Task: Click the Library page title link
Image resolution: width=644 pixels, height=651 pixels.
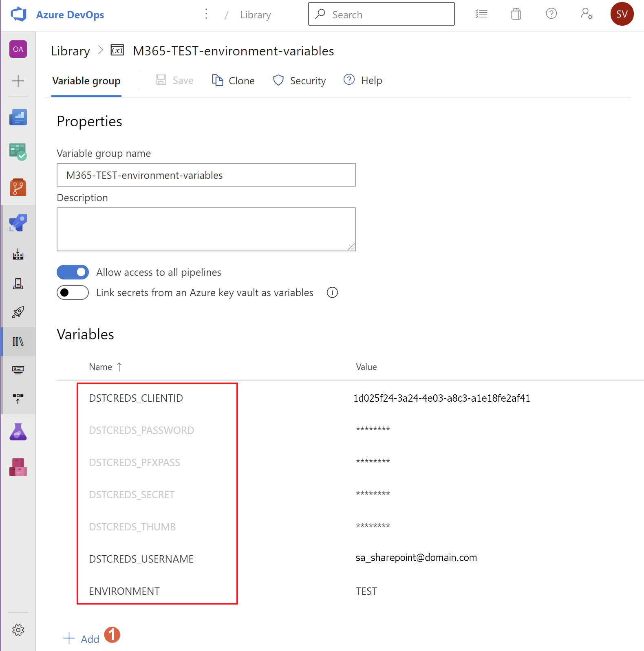Action: pyautogui.click(x=71, y=51)
